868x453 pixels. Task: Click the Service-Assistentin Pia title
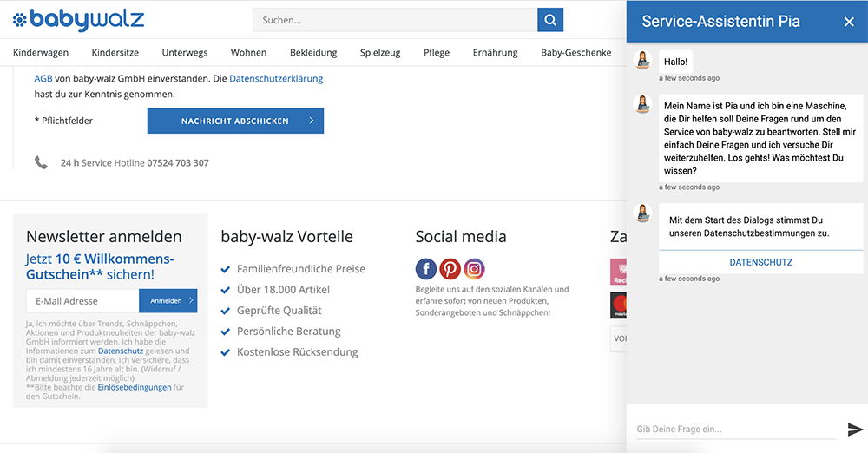click(x=720, y=22)
